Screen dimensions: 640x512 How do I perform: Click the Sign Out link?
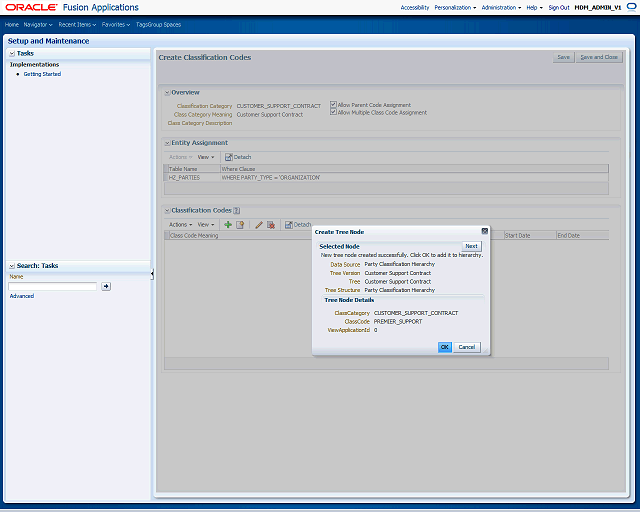559,7
